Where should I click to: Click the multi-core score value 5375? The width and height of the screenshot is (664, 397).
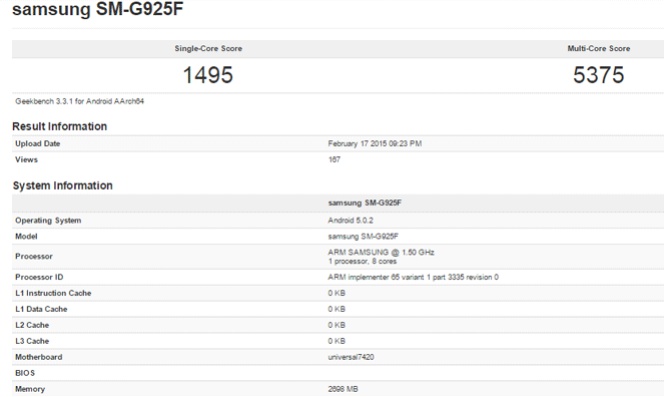pos(598,75)
